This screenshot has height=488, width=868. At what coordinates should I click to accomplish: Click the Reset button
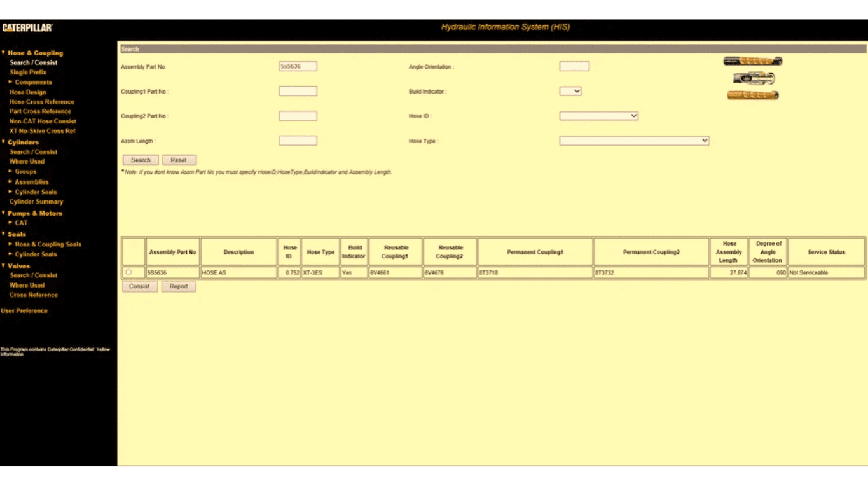179,160
